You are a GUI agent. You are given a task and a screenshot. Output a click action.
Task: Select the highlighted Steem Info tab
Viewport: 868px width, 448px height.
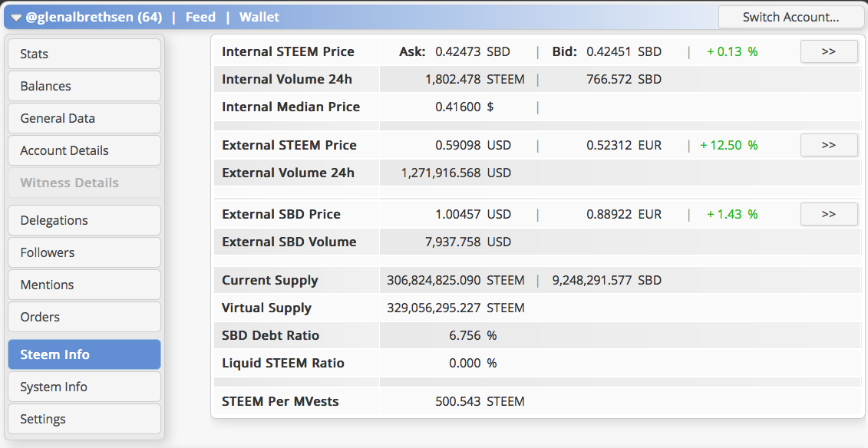[x=84, y=354]
